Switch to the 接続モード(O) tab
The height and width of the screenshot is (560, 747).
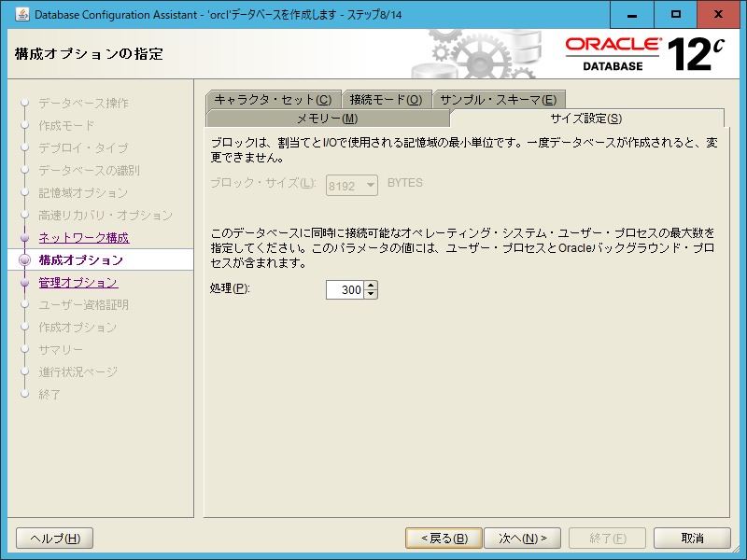(x=387, y=100)
